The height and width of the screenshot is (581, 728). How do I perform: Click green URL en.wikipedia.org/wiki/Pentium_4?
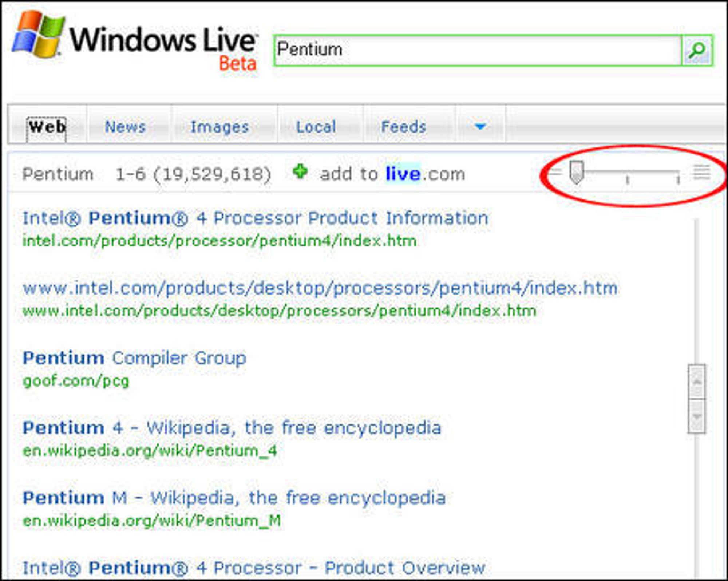(x=150, y=451)
